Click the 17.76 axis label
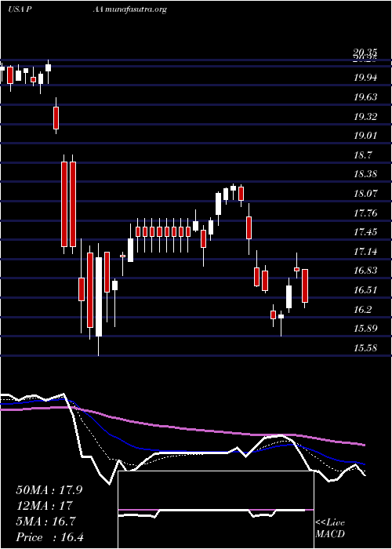392x549 pixels. coord(365,213)
